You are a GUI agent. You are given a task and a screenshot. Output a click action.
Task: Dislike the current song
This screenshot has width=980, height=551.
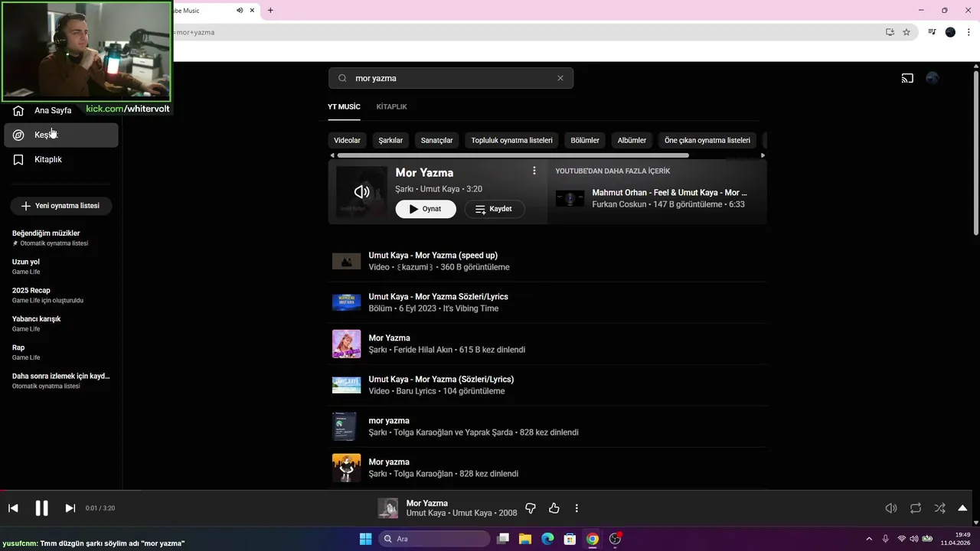coord(531,508)
